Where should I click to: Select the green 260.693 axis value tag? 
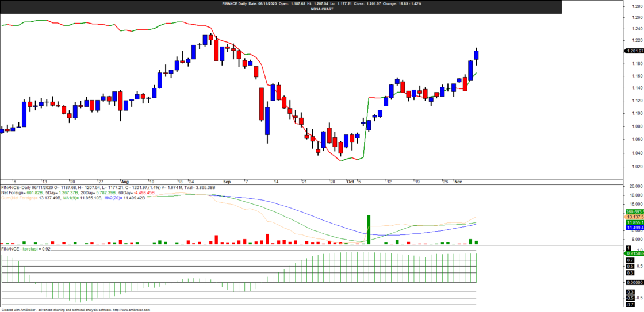[635, 212]
